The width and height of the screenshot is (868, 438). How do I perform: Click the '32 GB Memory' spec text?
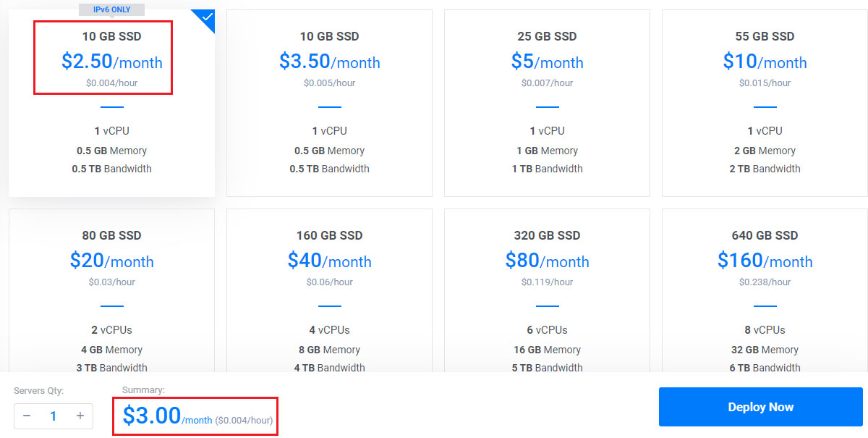[x=765, y=350]
